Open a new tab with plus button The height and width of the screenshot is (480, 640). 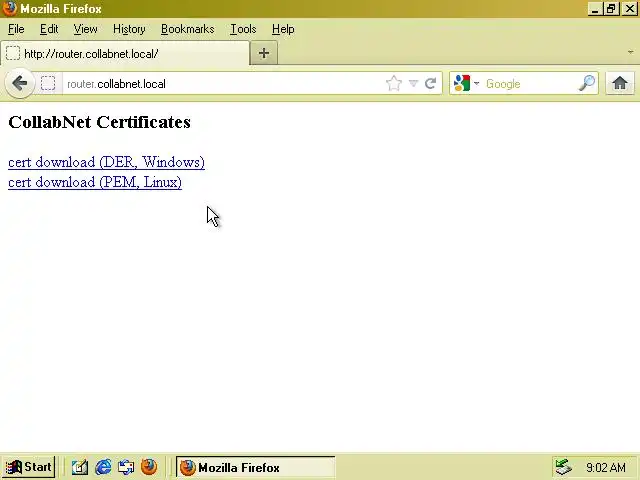pyautogui.click(x=264, y=53)
